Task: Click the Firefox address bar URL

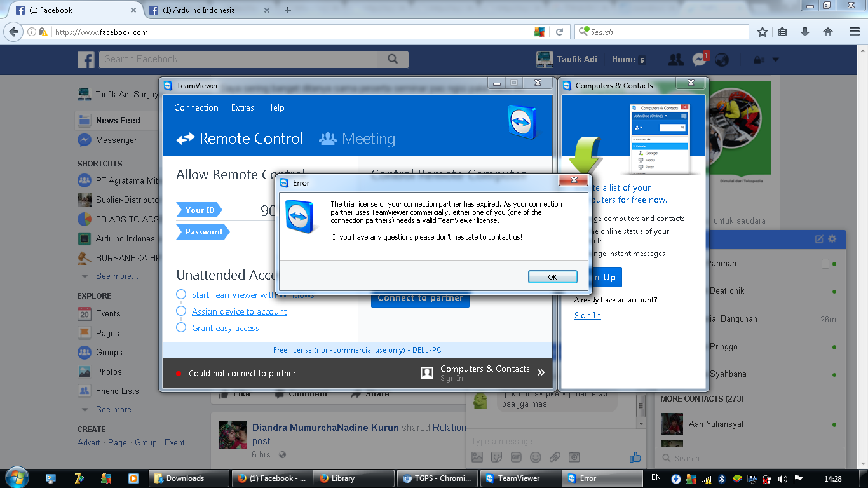Action: [102, 32]
